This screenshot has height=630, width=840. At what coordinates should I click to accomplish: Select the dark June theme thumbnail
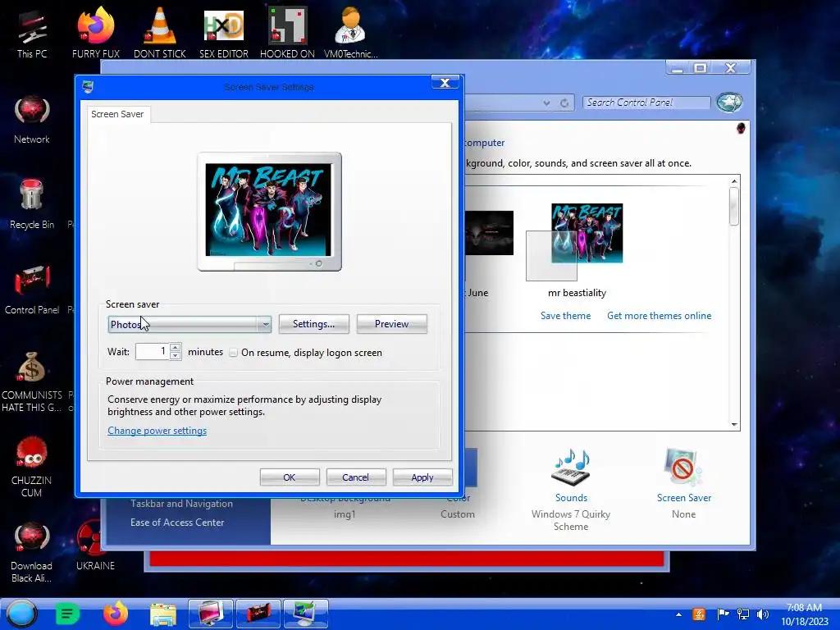point(489,232)
